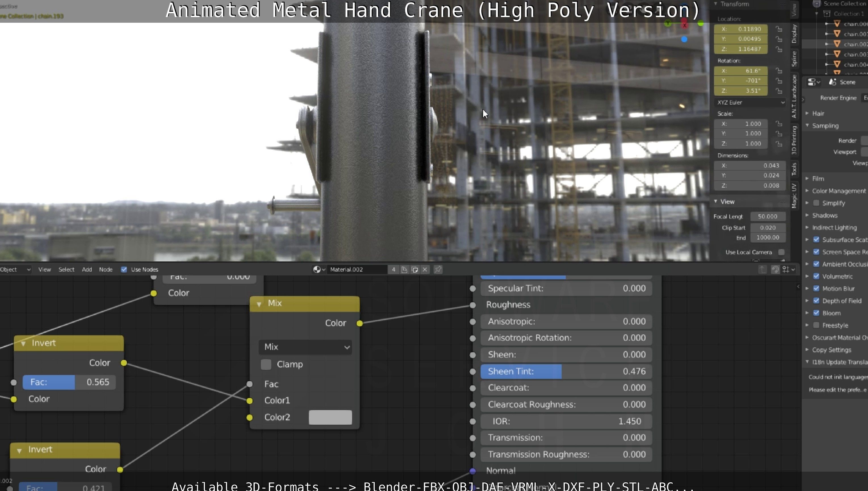Viewport: 868px width, 491px height.
Task: Adjust the Sheen Tint slider
Action: click(x=566, y=371)
